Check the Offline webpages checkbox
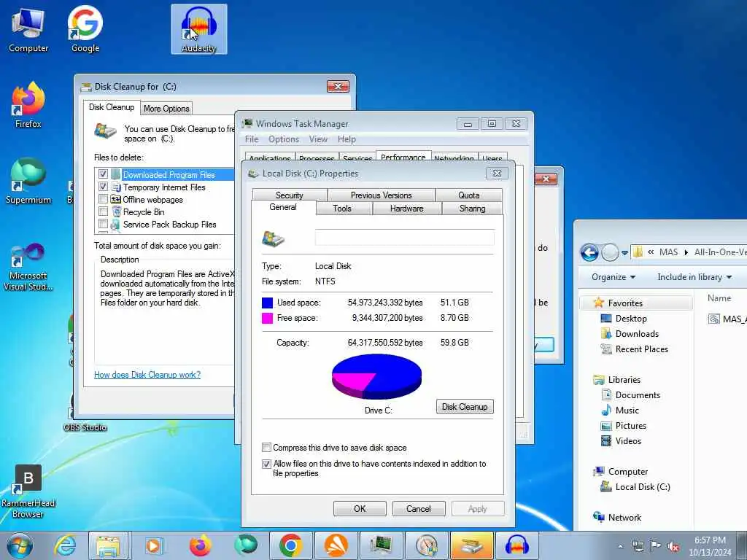 (103, 199)
